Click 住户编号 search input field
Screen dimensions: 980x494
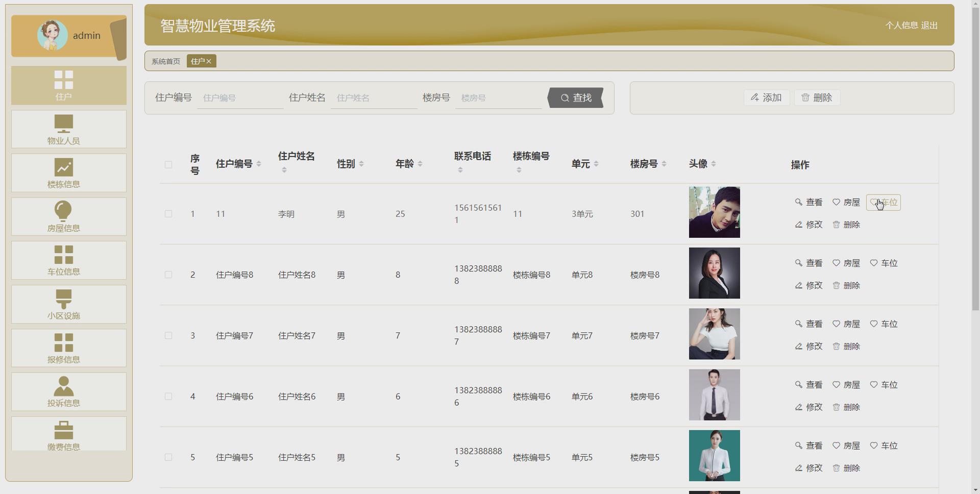coord(240,98)
